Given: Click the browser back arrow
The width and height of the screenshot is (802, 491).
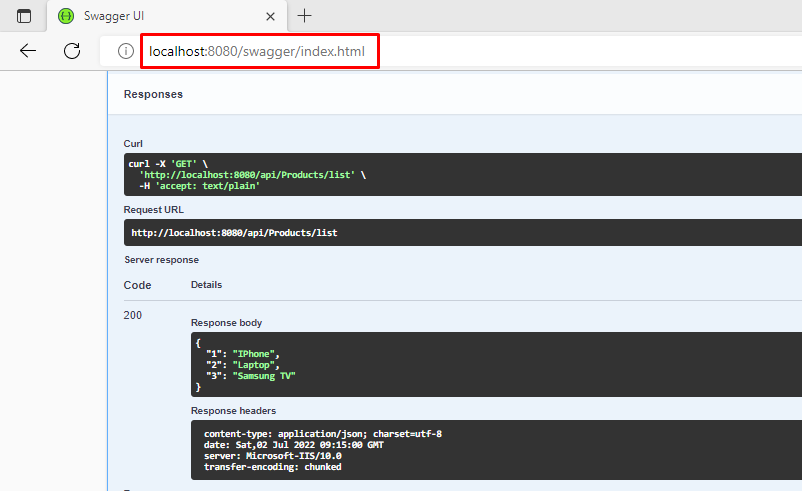Looking at the screenshot, I should coord(28,51).
